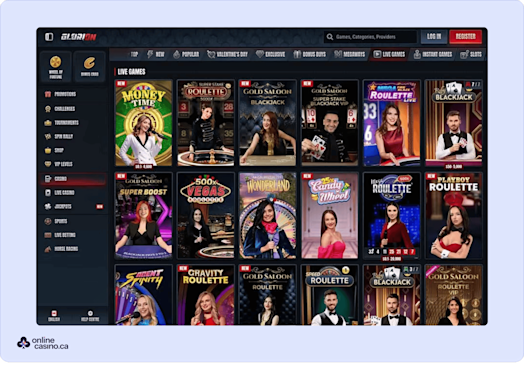
Task: Click the Live Games section heading
Action: tap(131, 72)
